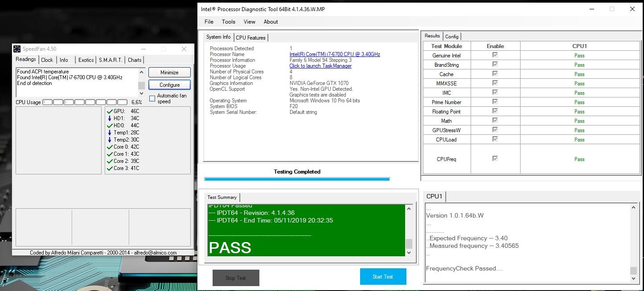This screenshot has width=644, height=291.
Task: Click the Configure button in SpeedFan
Action: (x=169, y=85)
